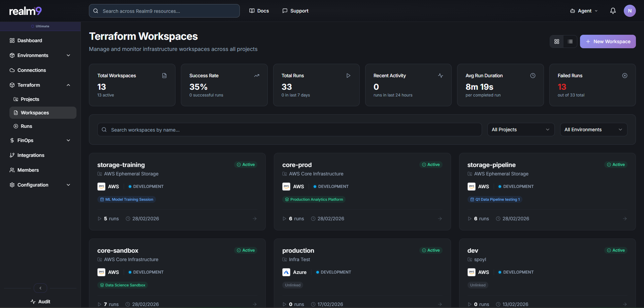Viewport: 644px width, 308px height.
Task: View the Success Rate metric card
Action: click(224, 85)
